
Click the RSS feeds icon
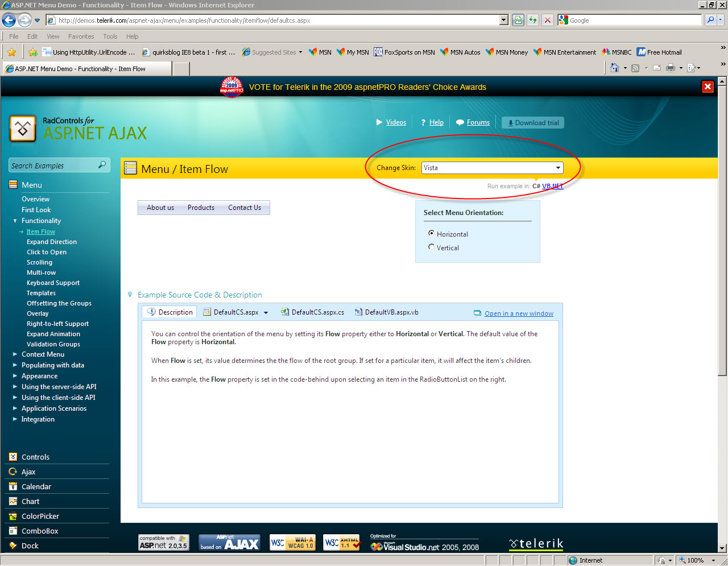pyautogui.click(x=635, y=68)
